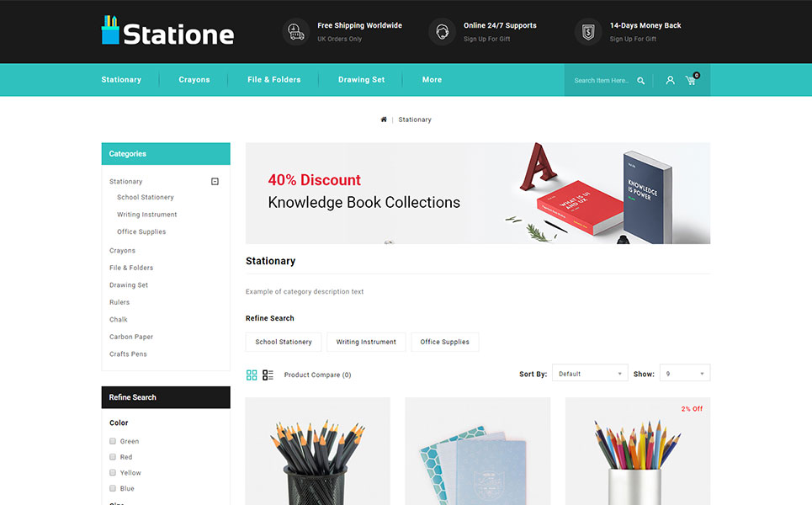812x505 pixels.
Task: Open the Drawing Set menu item
Action: [x=362, y=80]
